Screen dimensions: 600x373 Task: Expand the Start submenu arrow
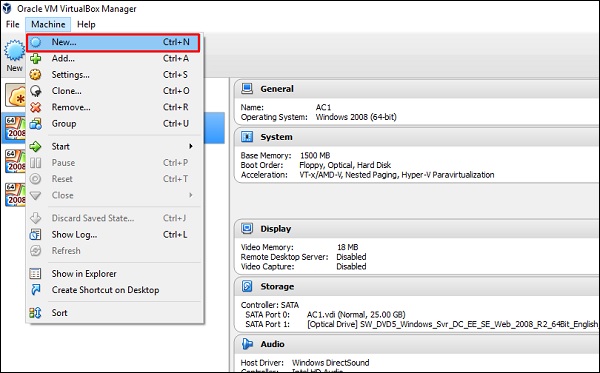[191, 146]
